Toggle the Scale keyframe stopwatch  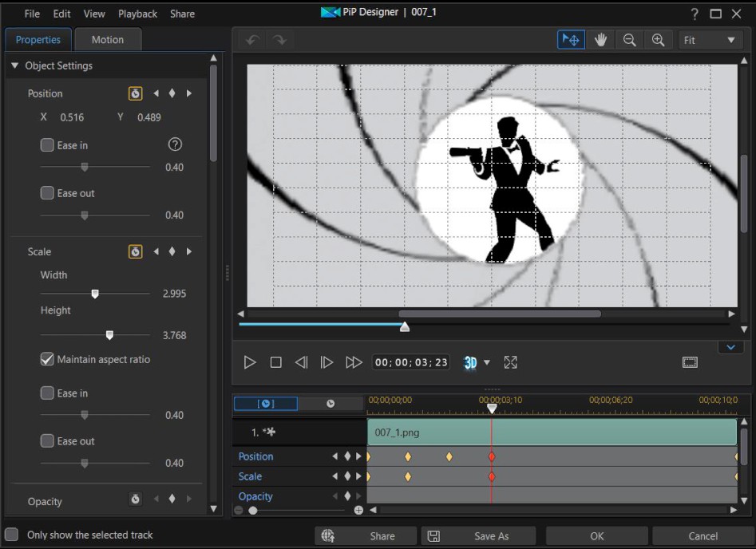click(x=136, y=251)
